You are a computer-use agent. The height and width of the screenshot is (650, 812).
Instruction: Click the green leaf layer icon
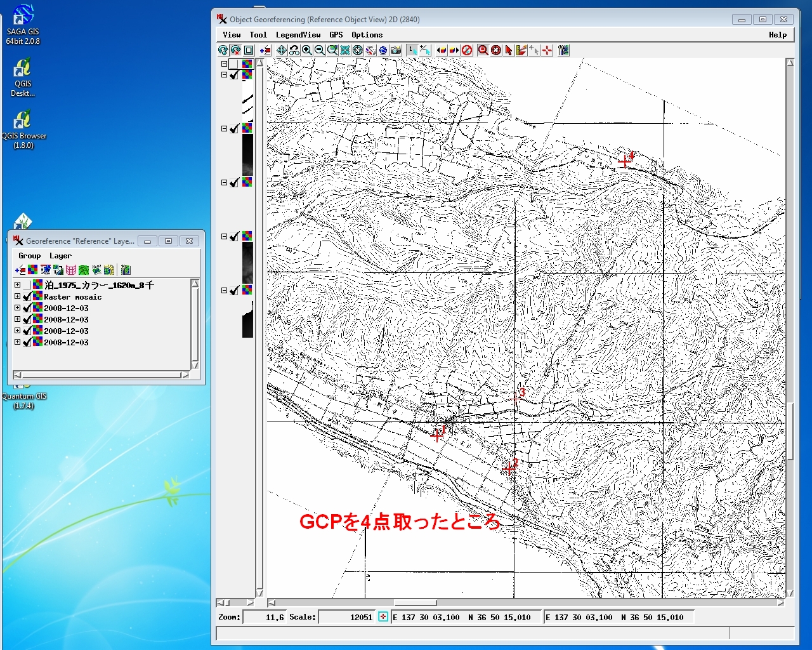84,270
